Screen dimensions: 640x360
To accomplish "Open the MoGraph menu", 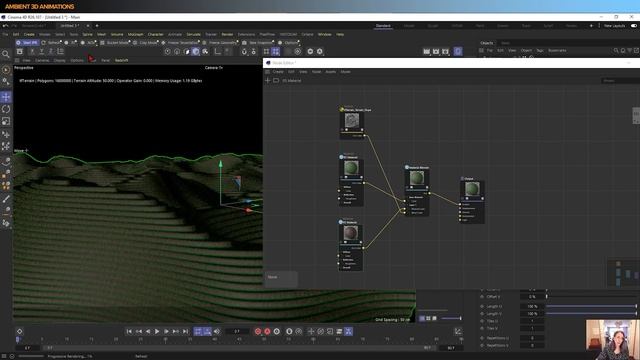I will [x=136, y=34].
